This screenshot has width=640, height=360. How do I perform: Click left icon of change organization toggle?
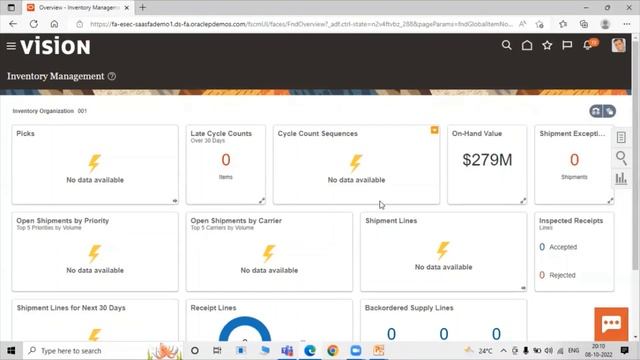[596, 111]
